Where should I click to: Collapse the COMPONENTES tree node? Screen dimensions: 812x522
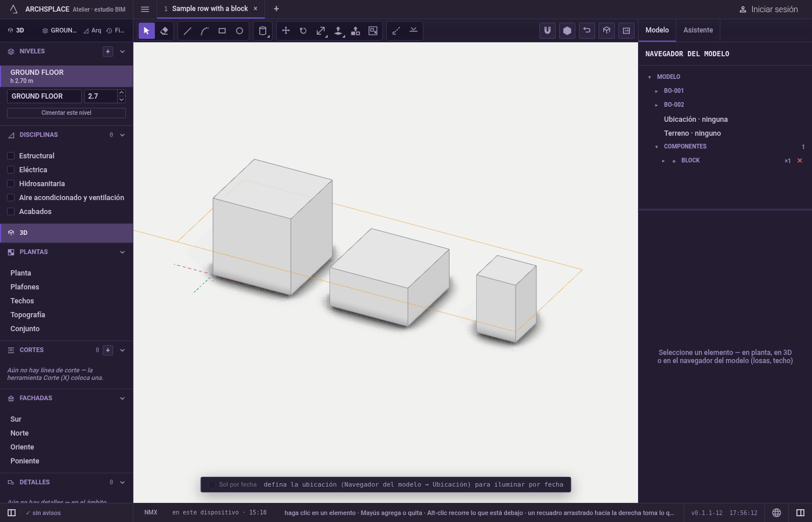(657, 147)
